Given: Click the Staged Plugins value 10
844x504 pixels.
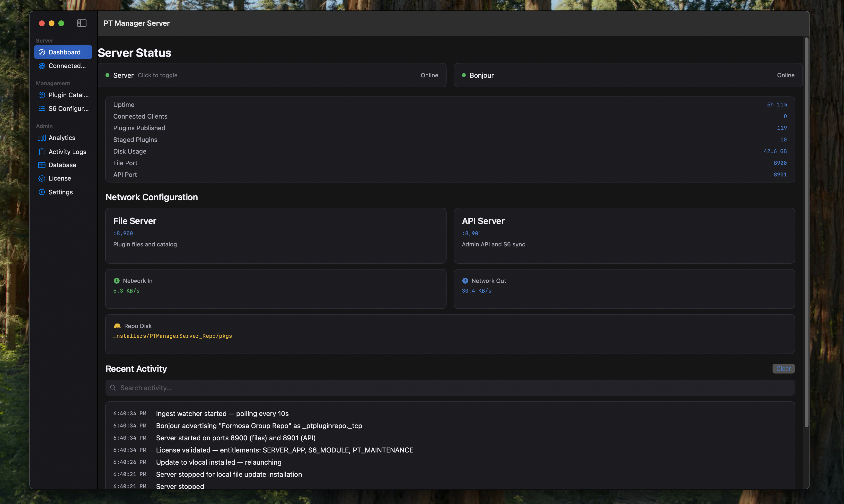Looking at the screenshot, I should (783, 139).
